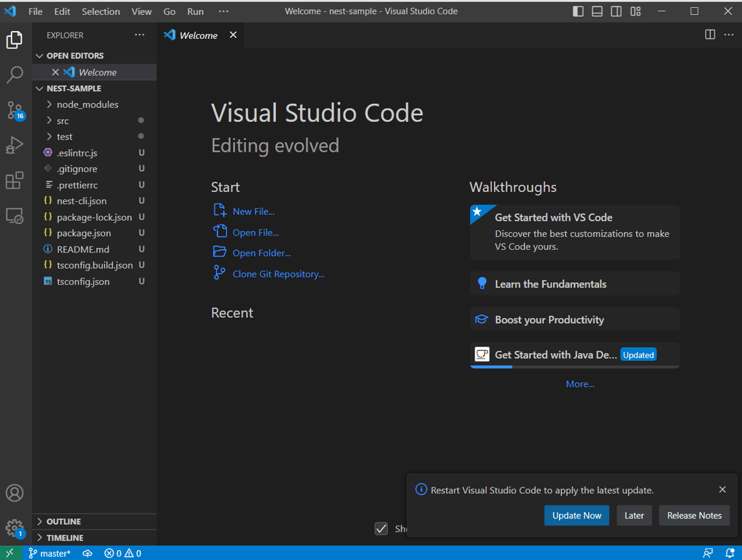Open nest-cli.json file
The image size is (742, 560).
[x=94, y=201]
